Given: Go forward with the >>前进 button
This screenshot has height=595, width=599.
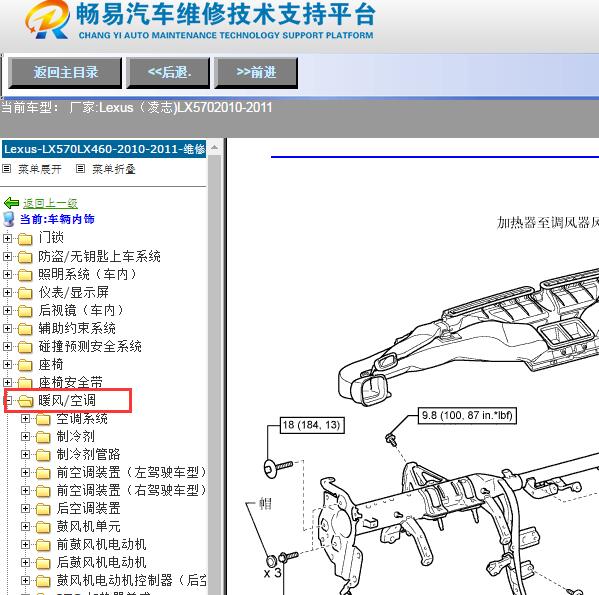Looking at the screenshot, I should [256, 73].
